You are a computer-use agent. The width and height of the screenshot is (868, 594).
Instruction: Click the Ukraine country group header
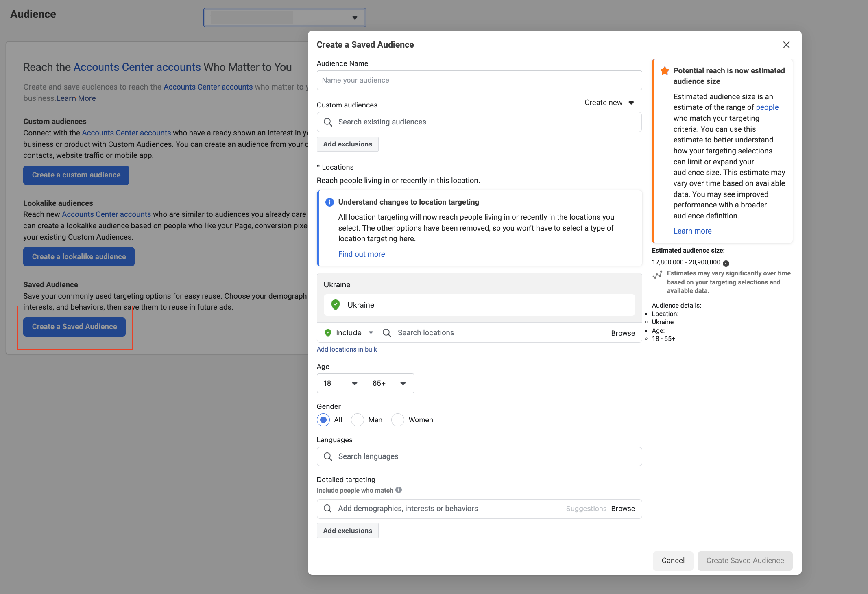(337, 284)
